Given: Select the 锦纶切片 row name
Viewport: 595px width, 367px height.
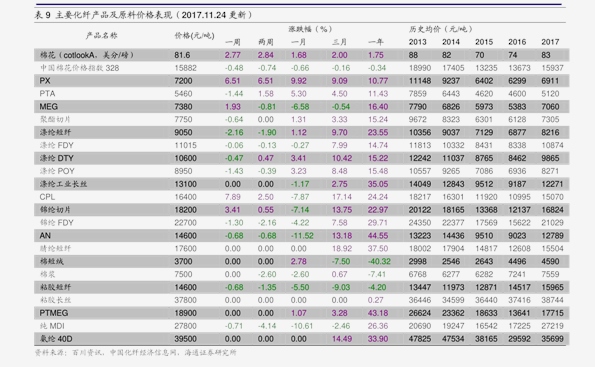Looking at the screenshot, I should click(x=55, y=210).
